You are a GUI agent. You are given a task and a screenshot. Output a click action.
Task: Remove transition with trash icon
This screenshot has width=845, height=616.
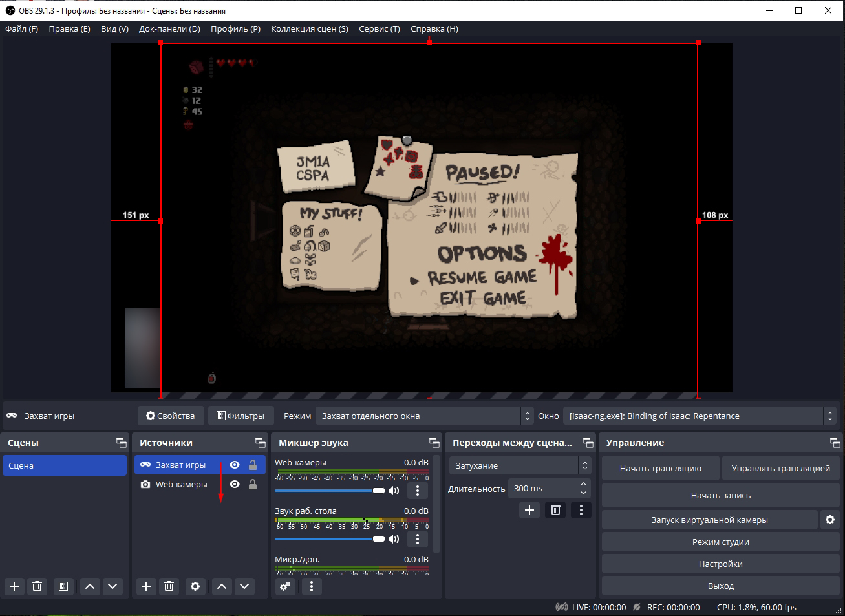point(555,510)
